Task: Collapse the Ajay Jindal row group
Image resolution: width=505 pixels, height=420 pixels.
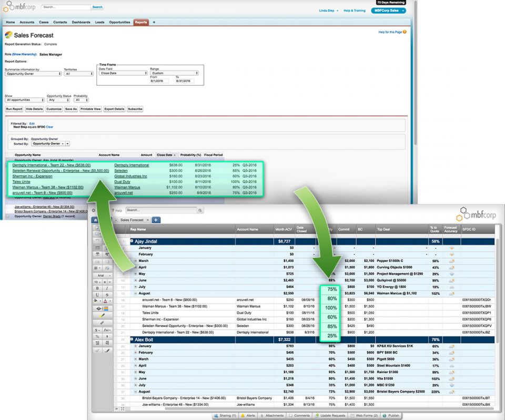Action: tap(132, 241)
